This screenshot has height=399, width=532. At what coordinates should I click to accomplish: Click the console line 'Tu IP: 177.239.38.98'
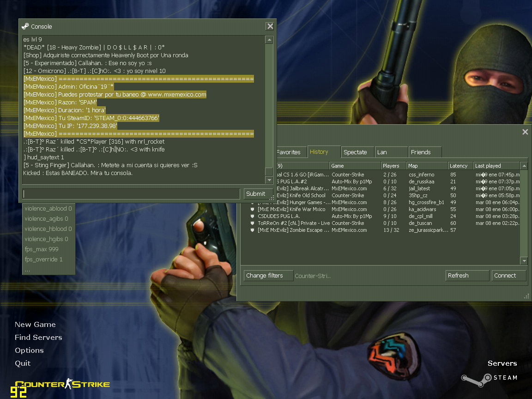click(70, 126)
